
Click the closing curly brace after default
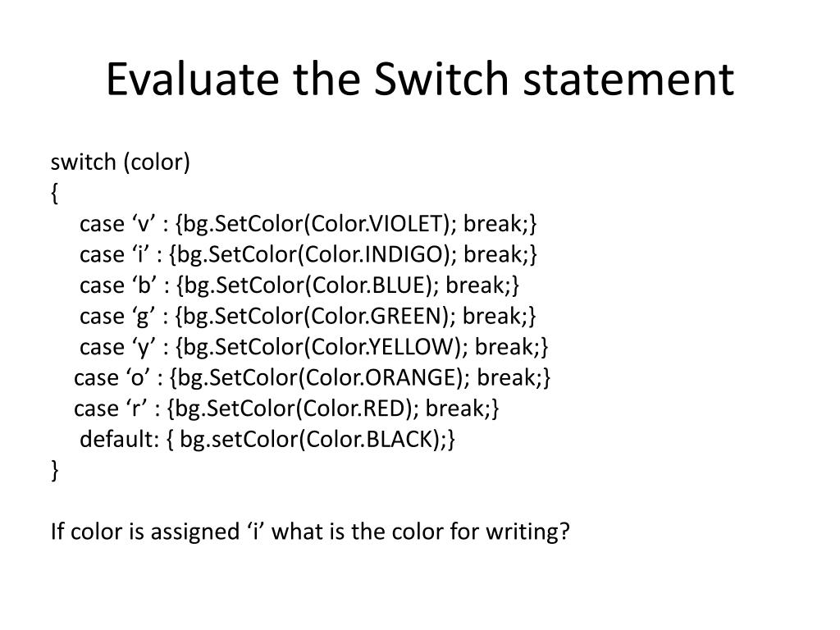click(x=54, y=470)
